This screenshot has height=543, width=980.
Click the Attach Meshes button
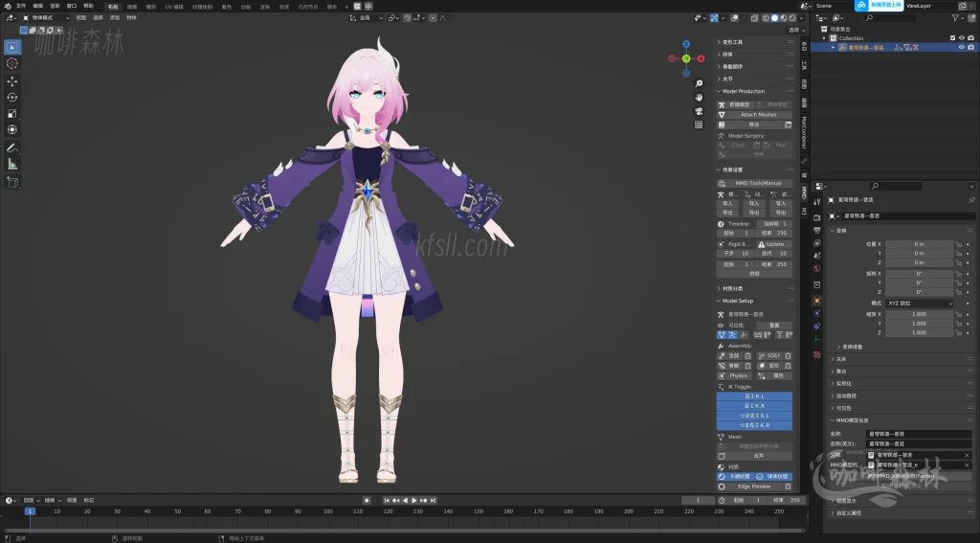pyautogui.click(x=754, y=115)
